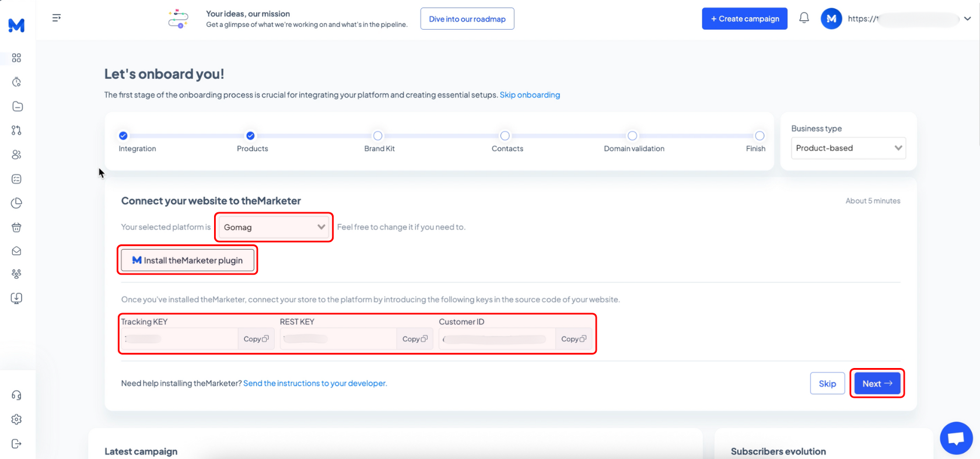Click the logout arrow icon
Screen dimensions: 980x459
16,444
